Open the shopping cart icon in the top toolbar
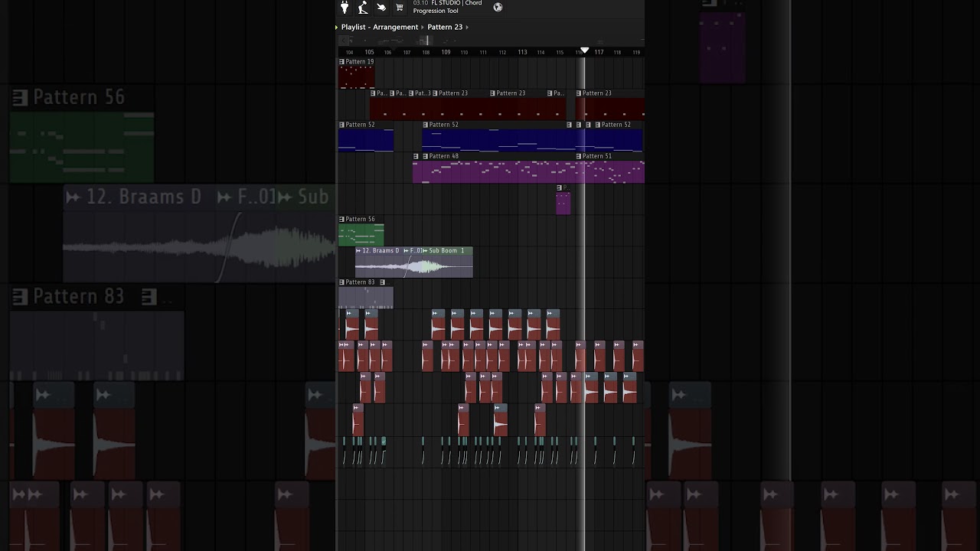Viewport: 980px width, 551px height. [x=399, y=8]
